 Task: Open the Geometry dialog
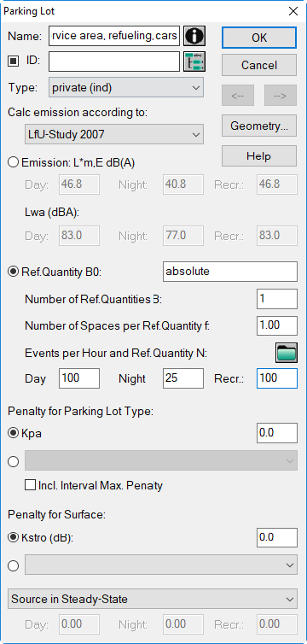pos(259,126)
